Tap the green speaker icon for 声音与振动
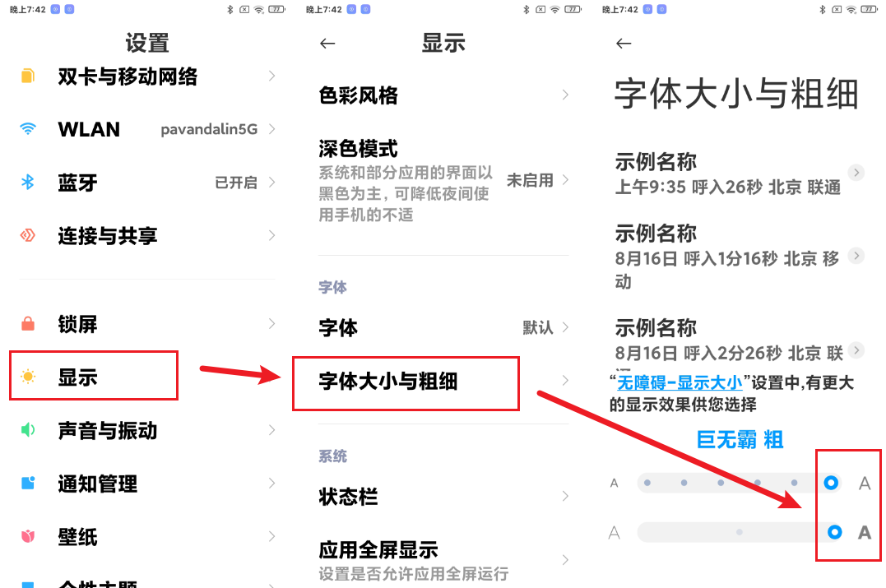 (x=28, y=430)
